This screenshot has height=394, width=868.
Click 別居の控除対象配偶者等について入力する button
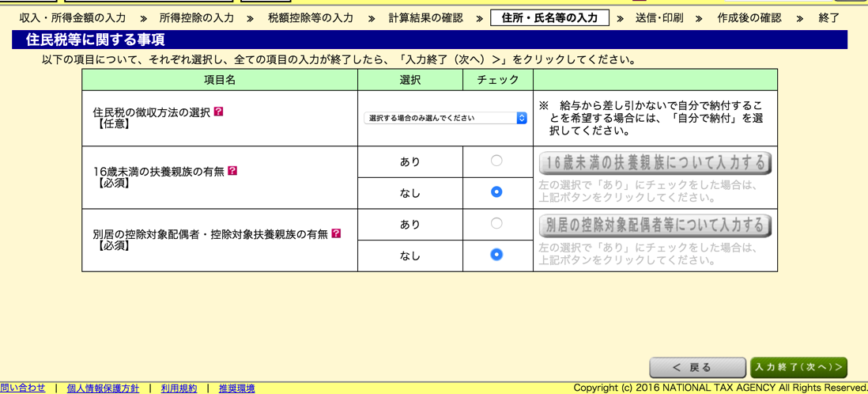655,225
